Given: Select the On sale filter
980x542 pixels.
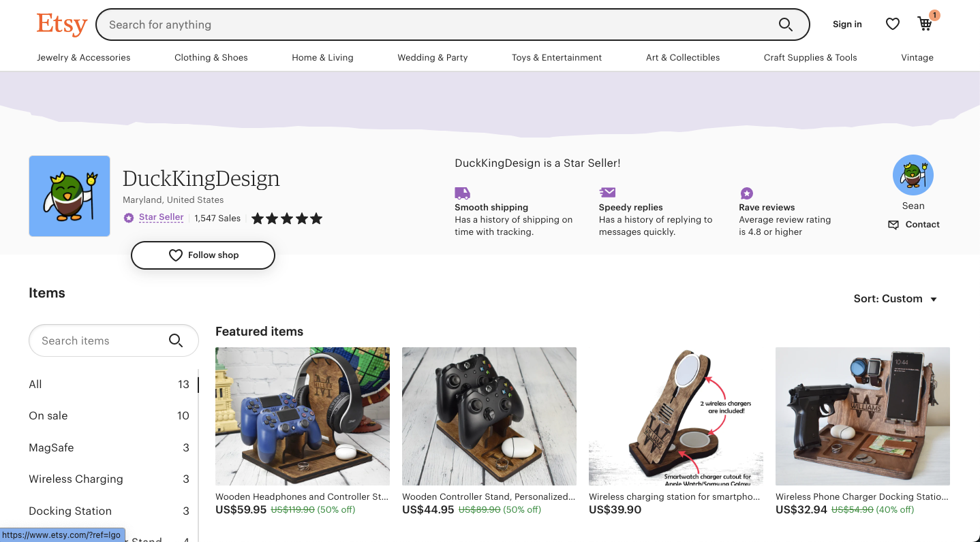Looking at the screenshot, I should [48, 416].
